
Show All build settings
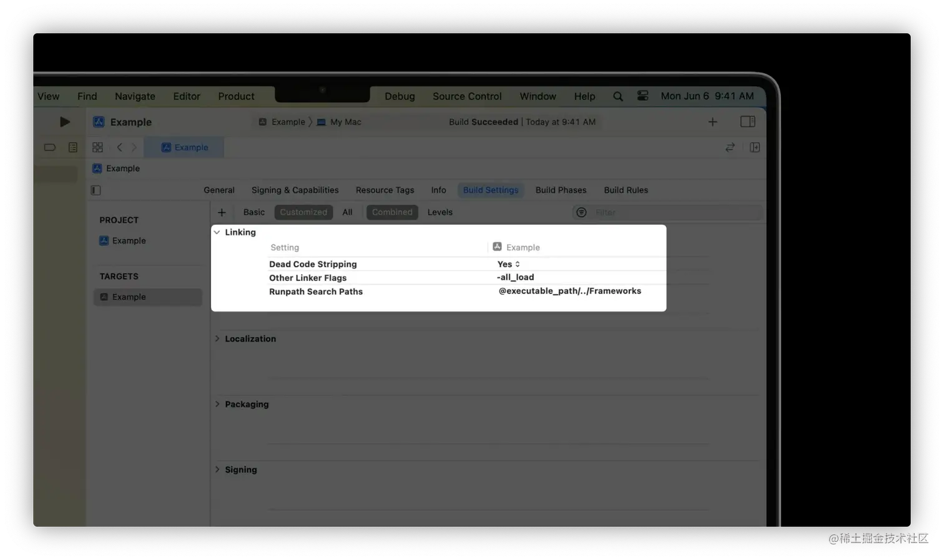coord(347,212)
